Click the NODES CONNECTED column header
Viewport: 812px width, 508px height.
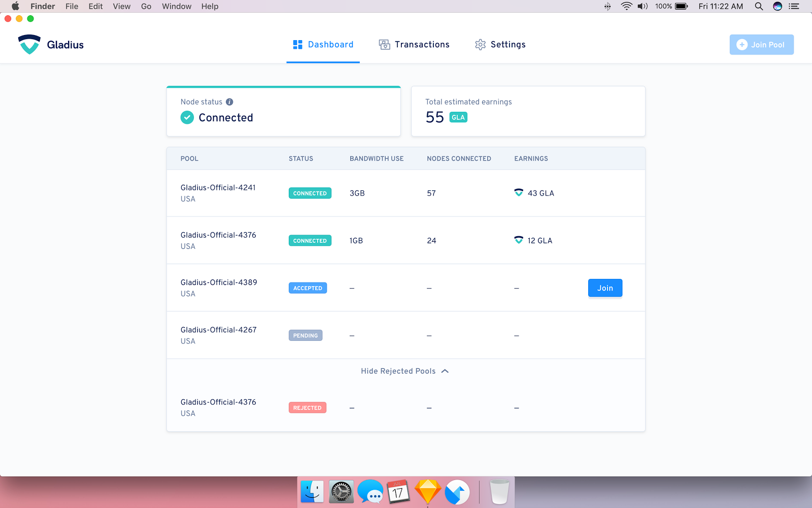point(459,158)
